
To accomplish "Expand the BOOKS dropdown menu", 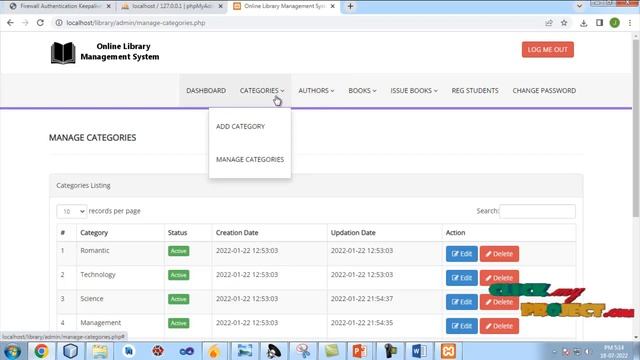I will 362,91.
